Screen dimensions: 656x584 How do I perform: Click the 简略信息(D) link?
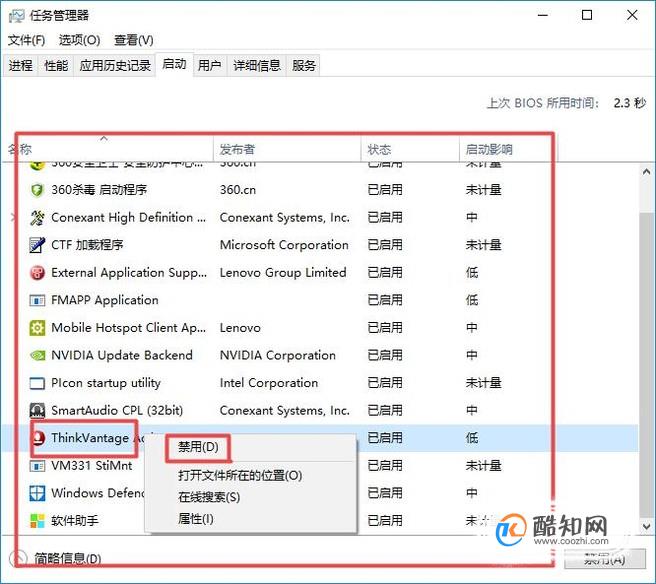point(68,559)
